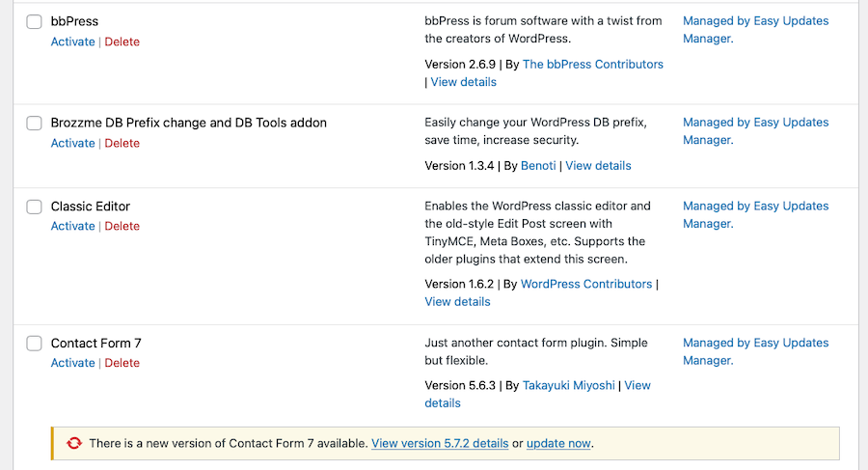Screen dimensions: 868x470
Task: Check the Classic Editor plugin checkbox
Action: [x=35, y=207]
